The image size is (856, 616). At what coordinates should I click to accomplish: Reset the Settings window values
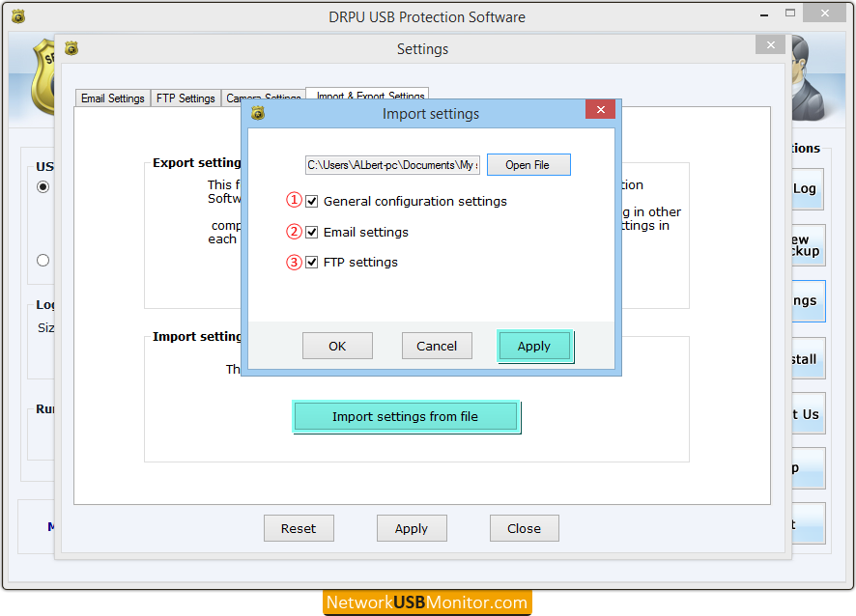[x=299, y=528]
